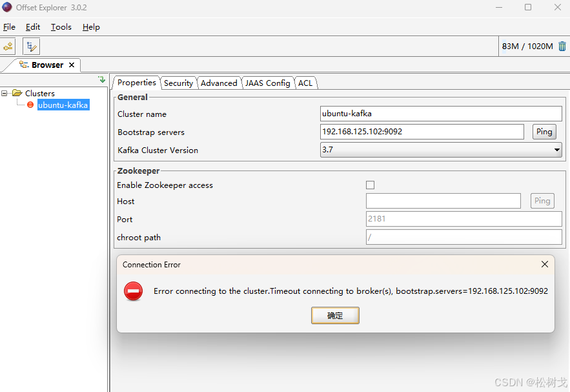Viewport: 570px width, 392px height.
Task: Click the add new connection toolbar icon
Action: [x=8, y=46]
